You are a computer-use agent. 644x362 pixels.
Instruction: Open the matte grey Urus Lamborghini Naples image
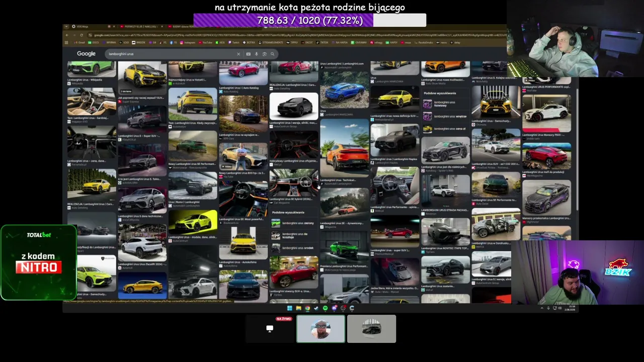[x=395, y=140]
